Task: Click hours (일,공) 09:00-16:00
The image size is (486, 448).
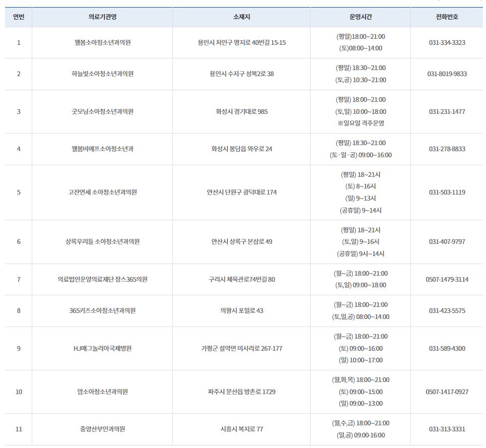Action: coord(360,435)
